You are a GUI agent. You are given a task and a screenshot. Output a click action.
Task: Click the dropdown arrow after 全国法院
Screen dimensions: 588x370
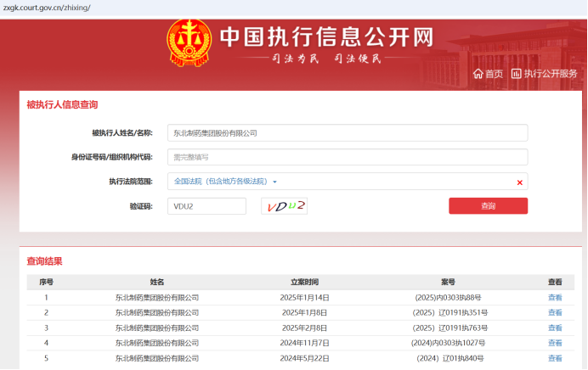point(274,182)
